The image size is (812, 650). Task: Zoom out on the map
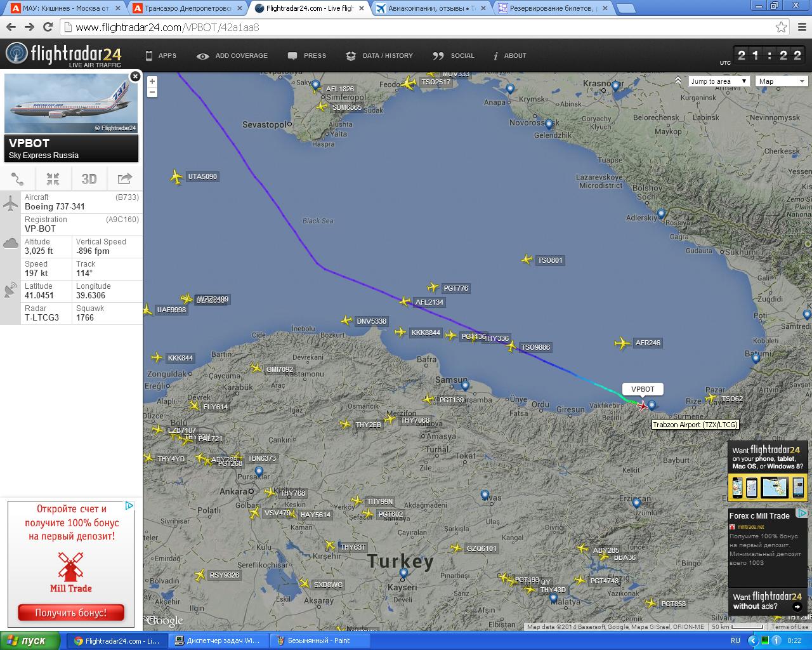[x=152, y=93]
